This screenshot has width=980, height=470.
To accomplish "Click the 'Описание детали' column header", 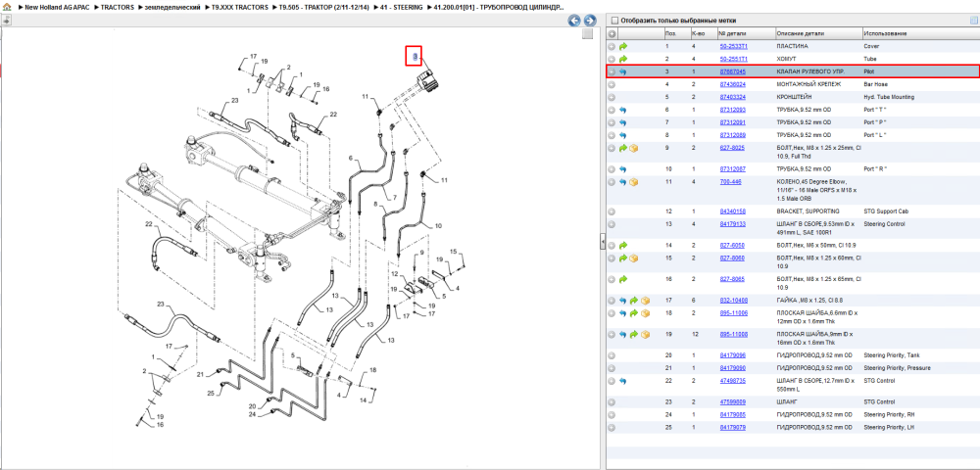I will tap(817, 33).
